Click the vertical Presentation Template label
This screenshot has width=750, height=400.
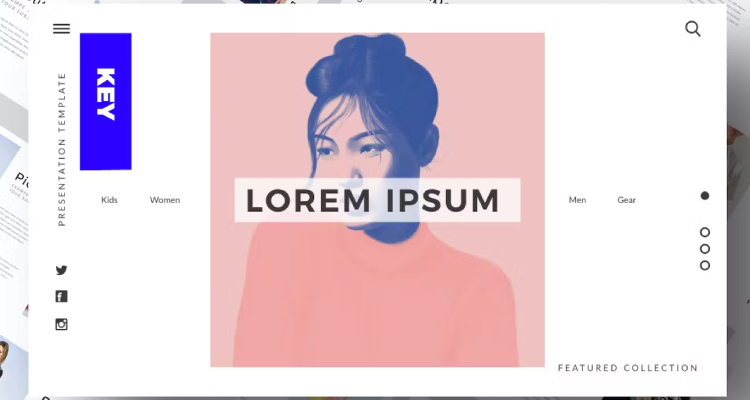[x=61, y=149]
